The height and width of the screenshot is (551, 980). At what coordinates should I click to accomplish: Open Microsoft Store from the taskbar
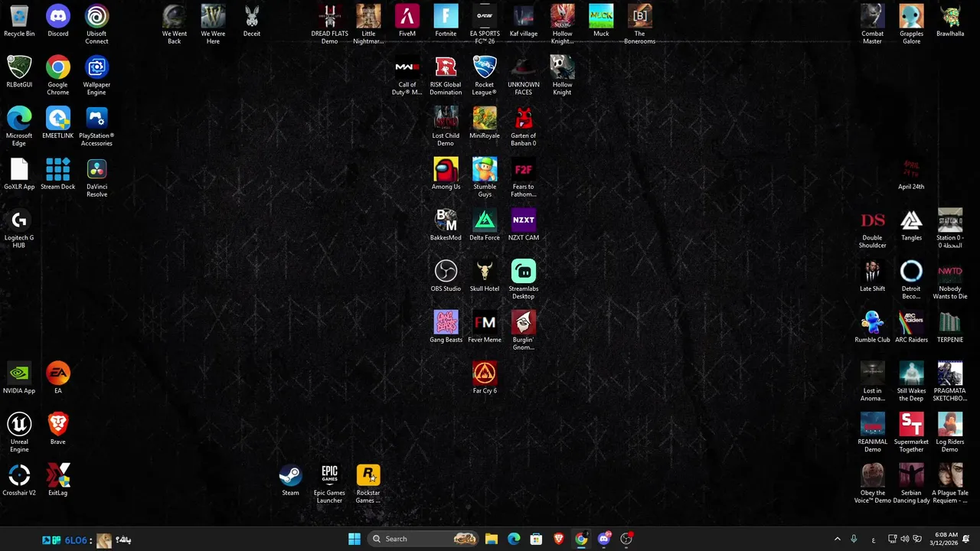pos(536,539)
